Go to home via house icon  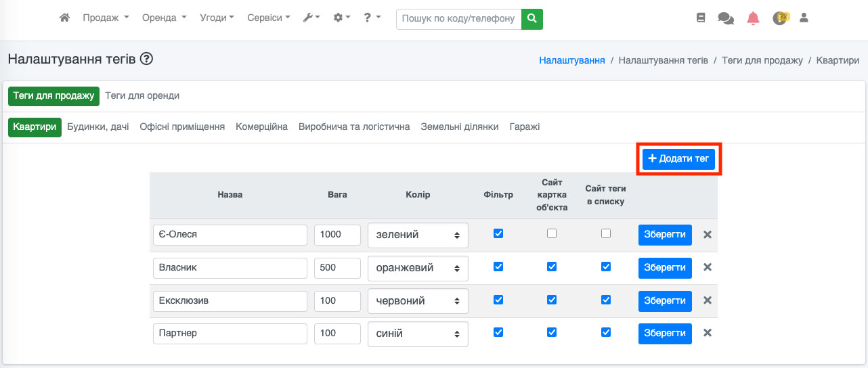(x=65, y=18)
